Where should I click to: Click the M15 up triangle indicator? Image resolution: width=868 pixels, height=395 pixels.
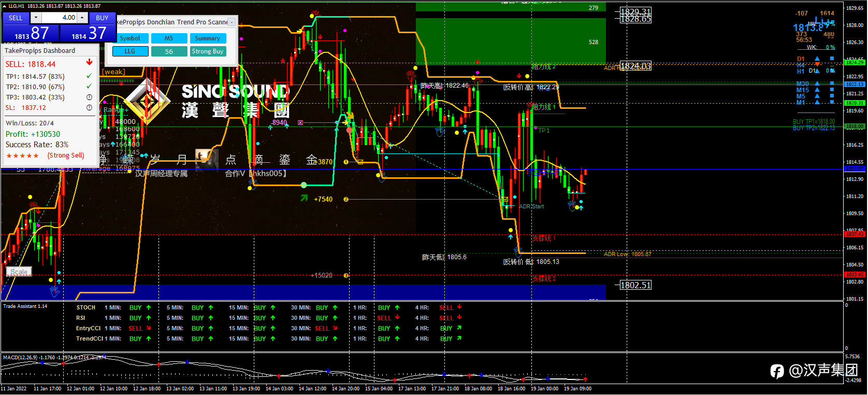817,90
